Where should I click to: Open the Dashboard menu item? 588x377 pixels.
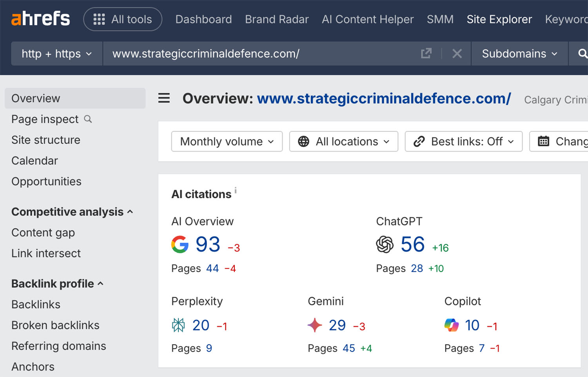point(203,19)
